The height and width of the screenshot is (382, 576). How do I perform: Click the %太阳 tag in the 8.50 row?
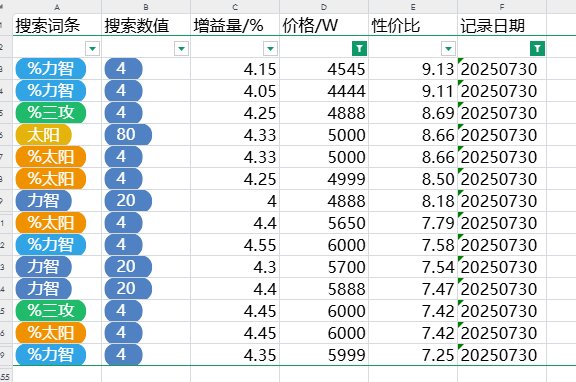[51, 179]
